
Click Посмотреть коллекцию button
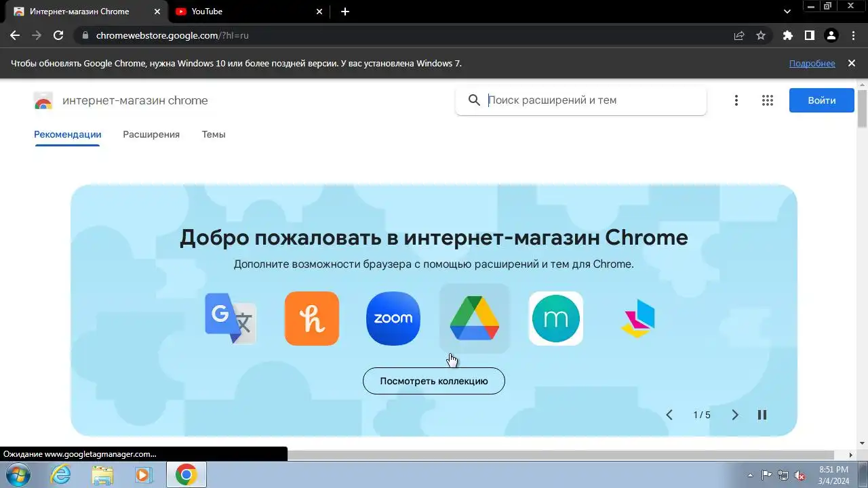[x=434, y=381]
